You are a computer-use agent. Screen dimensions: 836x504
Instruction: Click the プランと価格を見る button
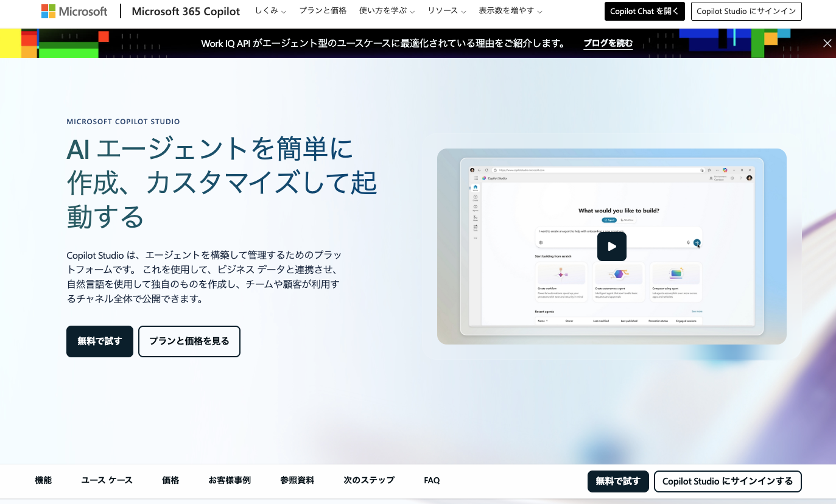189,341
